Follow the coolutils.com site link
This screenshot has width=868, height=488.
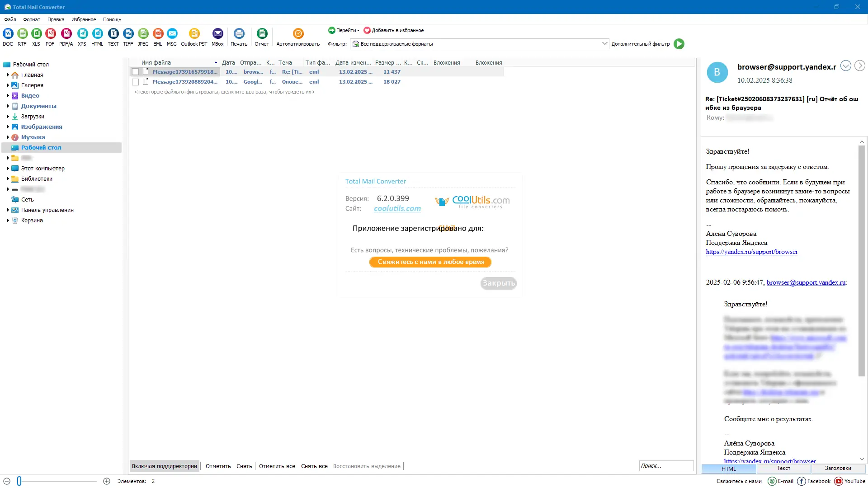click(x=397, y=209)
